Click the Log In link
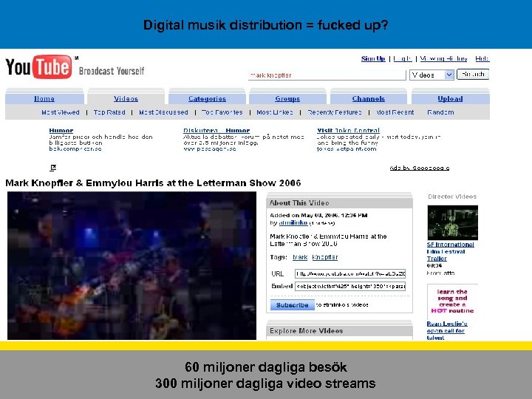 coord(403,58)
